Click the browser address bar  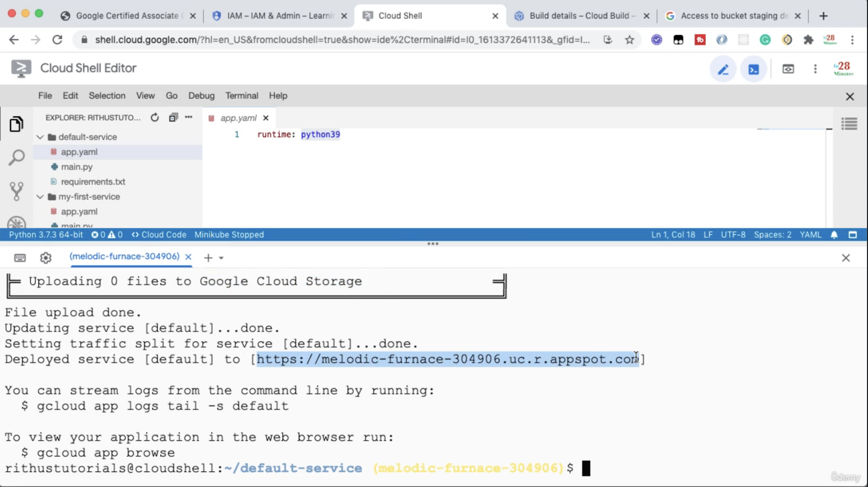(342, 39)
